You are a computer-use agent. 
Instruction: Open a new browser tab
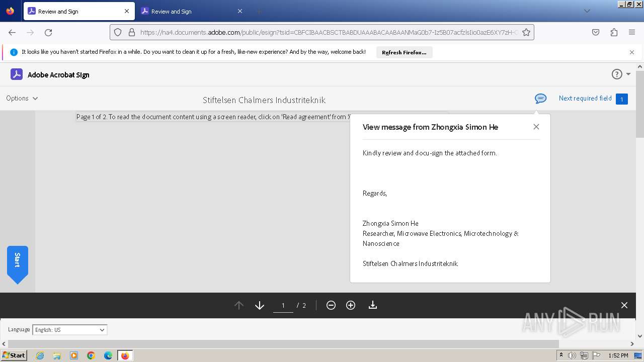(259, 11)
